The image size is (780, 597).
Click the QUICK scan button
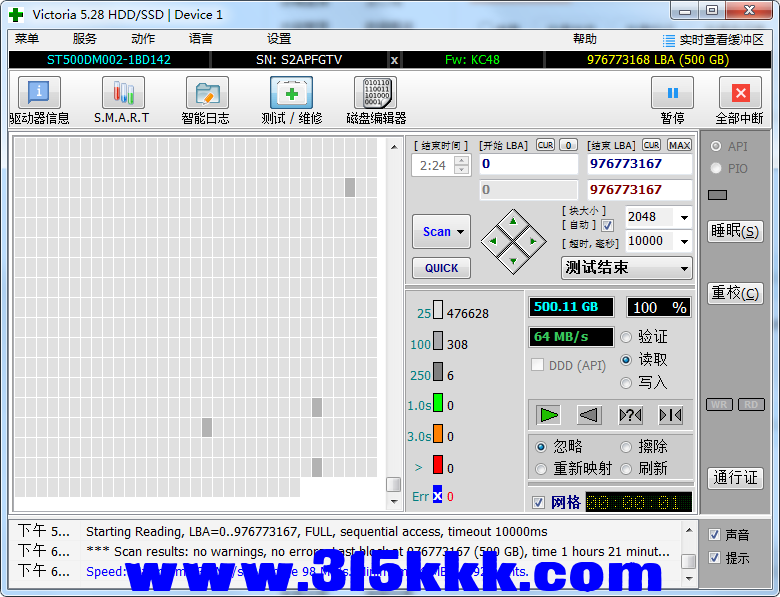click(441, 268)
